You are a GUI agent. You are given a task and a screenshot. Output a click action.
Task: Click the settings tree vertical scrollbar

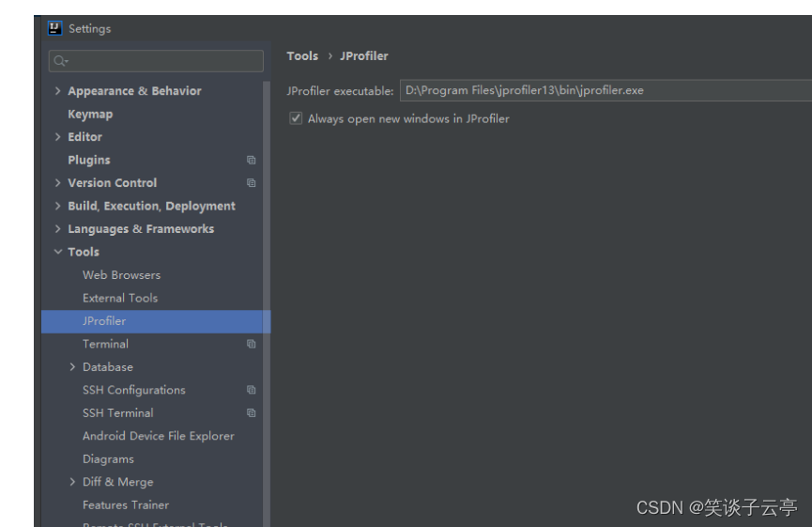tap(267, 303)
